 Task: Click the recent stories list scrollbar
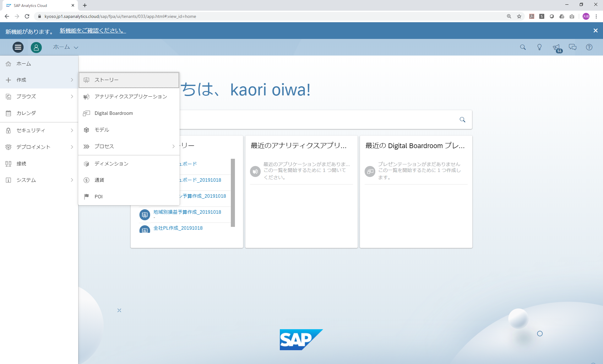(233, 193)
